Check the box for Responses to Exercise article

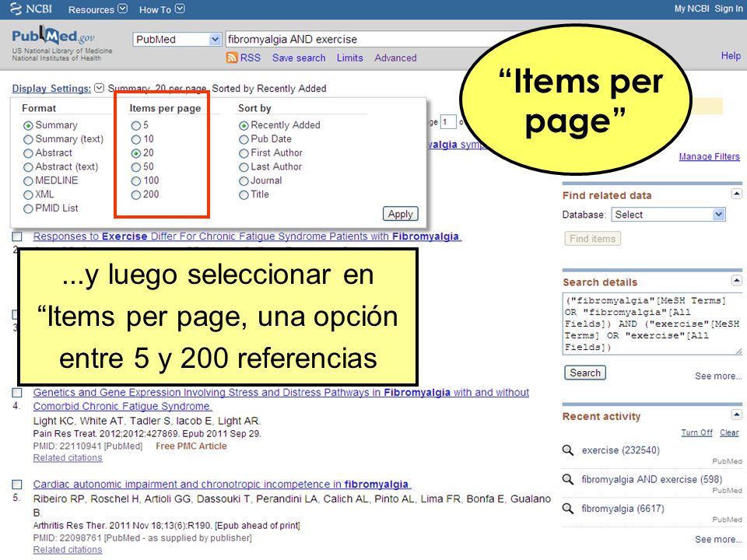pos(17,236)
